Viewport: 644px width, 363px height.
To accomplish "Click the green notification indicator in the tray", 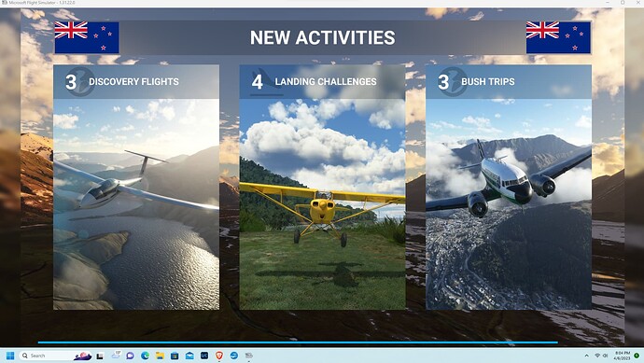I will (x=637, y=356).
